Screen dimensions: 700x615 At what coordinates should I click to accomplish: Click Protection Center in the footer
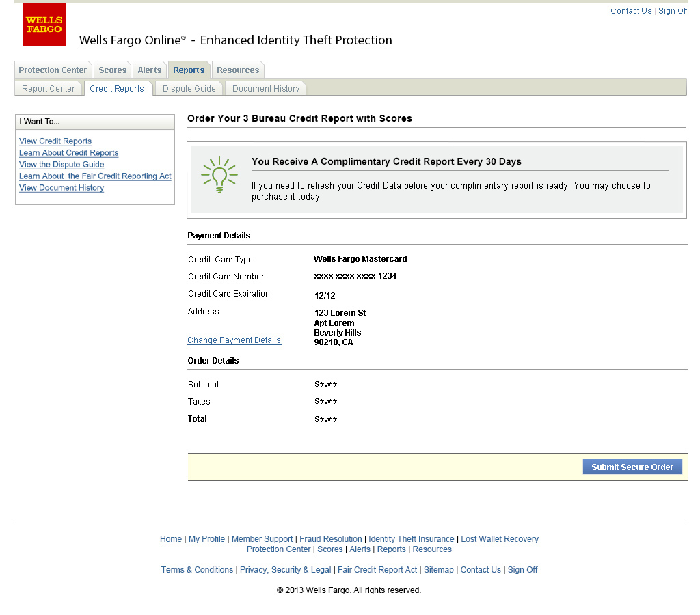tap(279, 549)
